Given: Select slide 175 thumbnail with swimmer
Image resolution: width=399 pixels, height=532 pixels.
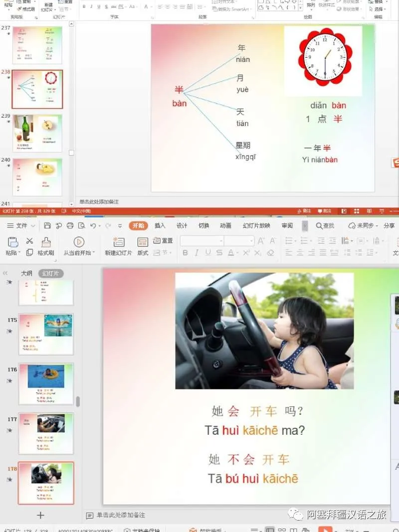Looking at the screenshot, I should point(46,334).
